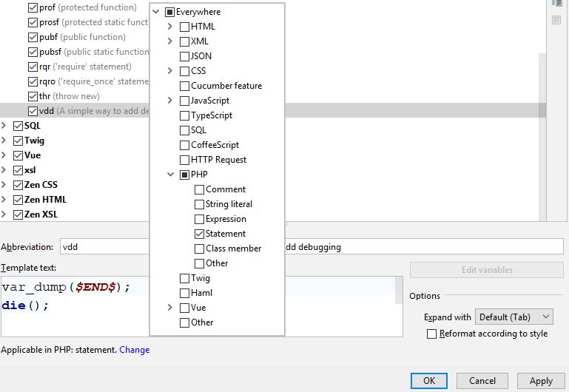Click the Apply button
This screenshot has height=392, width=569.
[x=541, y=381]
